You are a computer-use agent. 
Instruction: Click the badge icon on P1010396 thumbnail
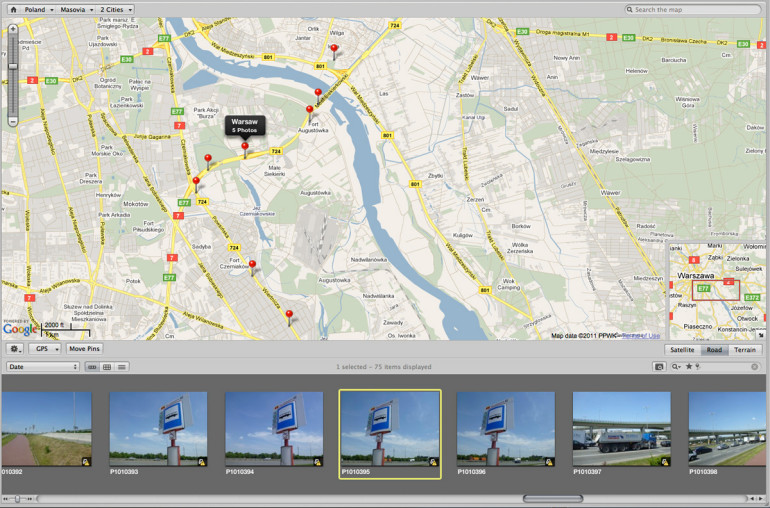tap(549, 462)
